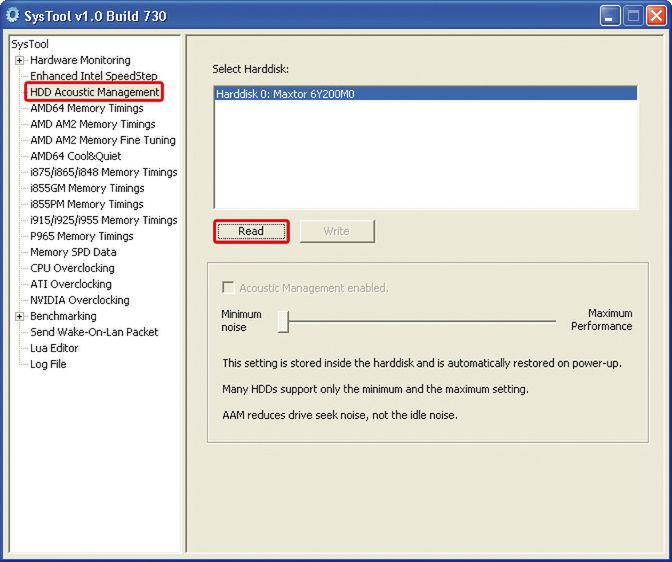Go to ATI Overclocking

coord(71,284)
